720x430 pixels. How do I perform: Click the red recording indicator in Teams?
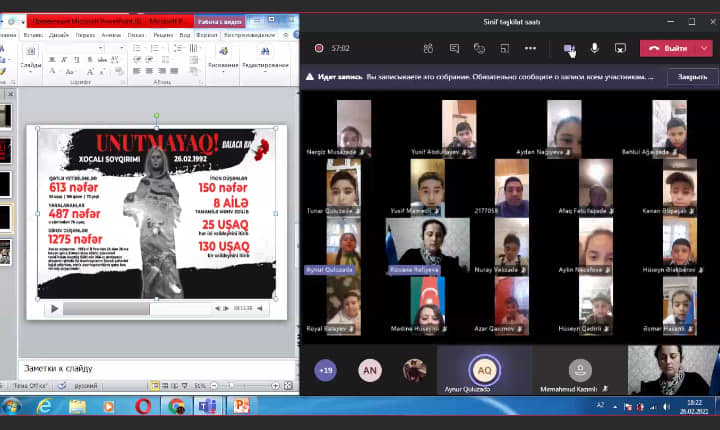pos(319,48)
